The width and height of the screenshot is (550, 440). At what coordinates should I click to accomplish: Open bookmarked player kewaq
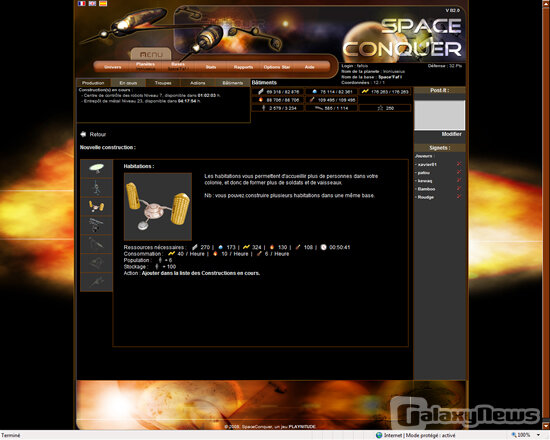pyautogui.click(x=425, y=181)
